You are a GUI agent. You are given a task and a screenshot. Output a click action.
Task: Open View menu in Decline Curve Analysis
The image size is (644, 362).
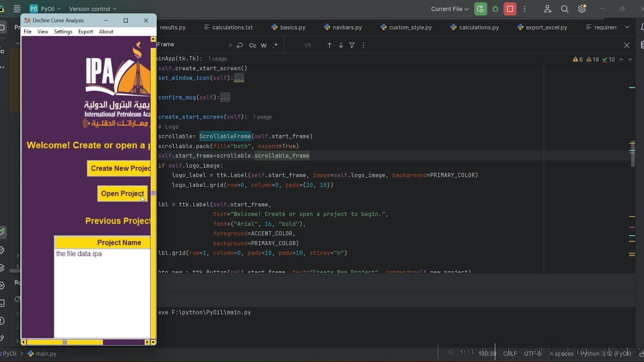(43, 32)
